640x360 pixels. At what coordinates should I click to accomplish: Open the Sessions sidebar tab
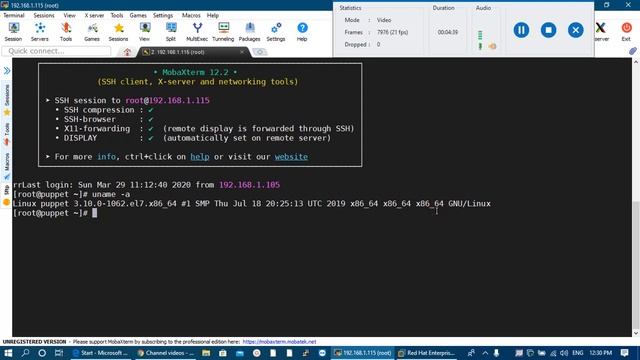click(x=7, y=100)
